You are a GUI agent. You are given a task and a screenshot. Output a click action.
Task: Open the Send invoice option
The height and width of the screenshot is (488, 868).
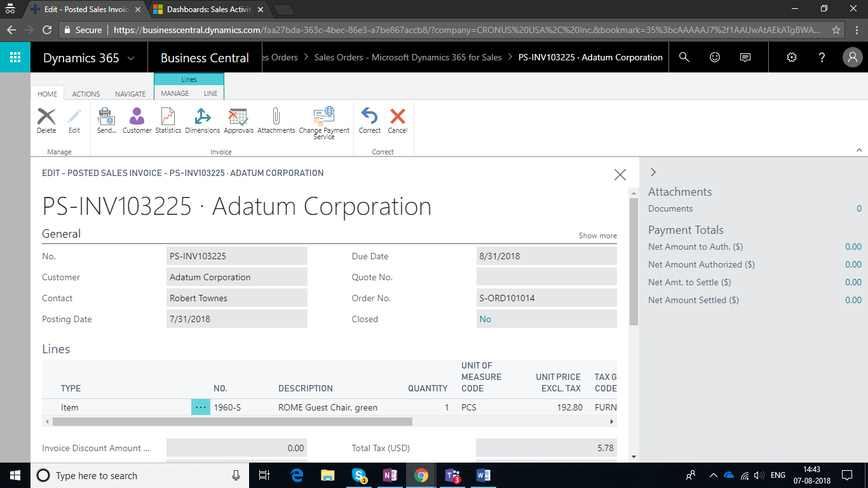coord(106,119)
